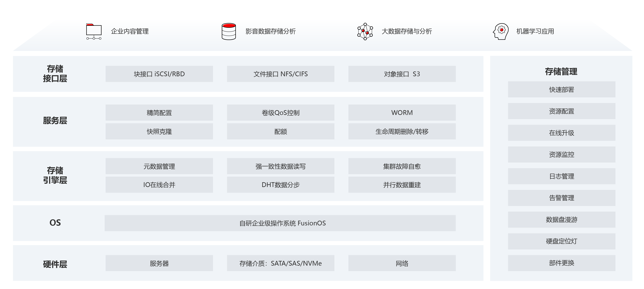The width and height of the screenshot is (644, 289).
Task: Select the 存储介质 SATA/SAS/NVMe box
Action: tap(281, 263)
